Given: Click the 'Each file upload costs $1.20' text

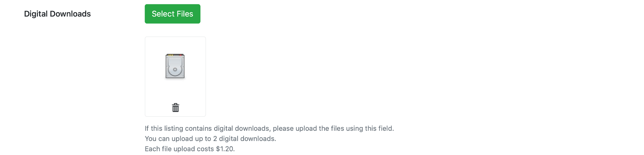Looking at the screenshot, I should pyautogui.click(x=189, y=149).
